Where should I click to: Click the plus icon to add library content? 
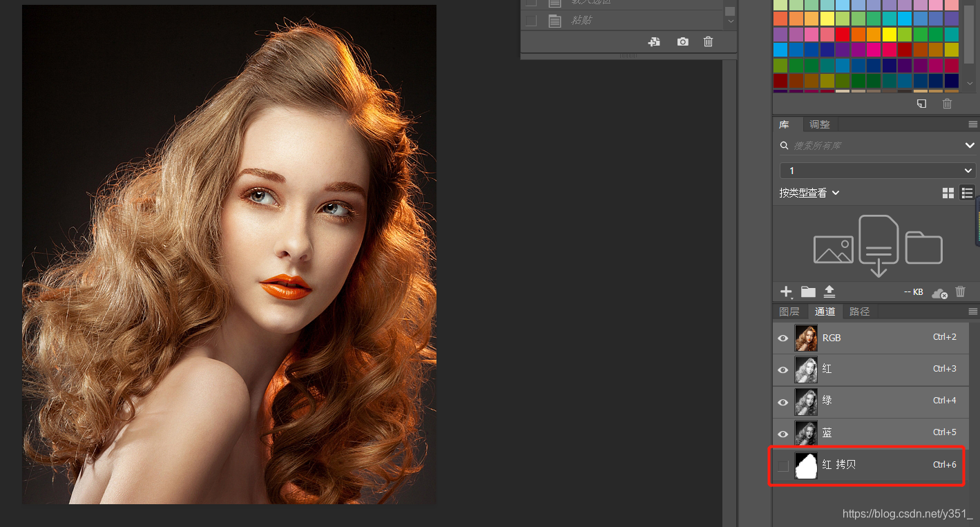click(786, 291)
